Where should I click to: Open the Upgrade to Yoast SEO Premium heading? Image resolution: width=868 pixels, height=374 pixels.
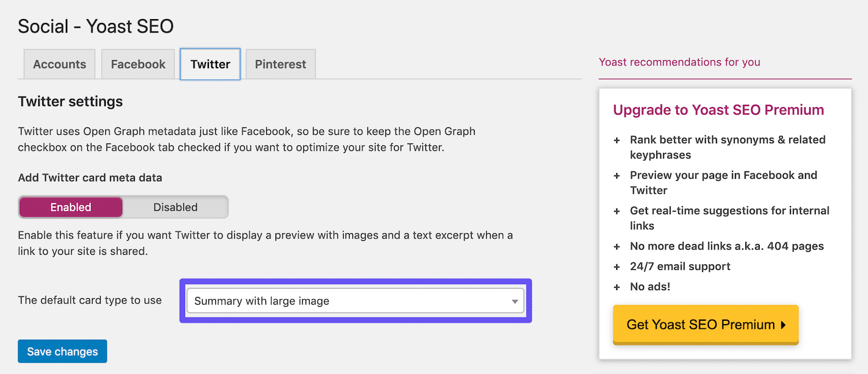click(x=718, y=109)
